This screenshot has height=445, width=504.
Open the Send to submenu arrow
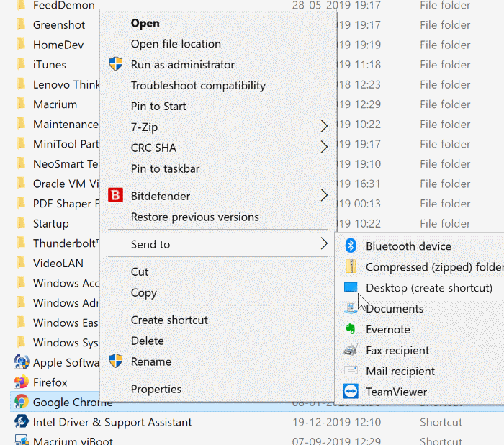tap(324, 245)
